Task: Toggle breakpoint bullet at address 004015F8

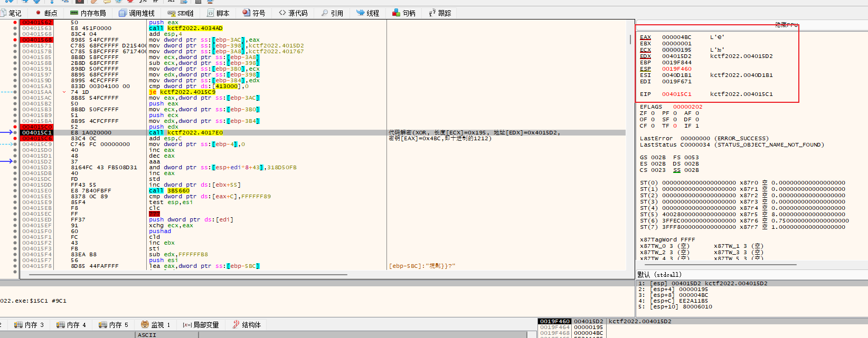Action: [15, 266]
